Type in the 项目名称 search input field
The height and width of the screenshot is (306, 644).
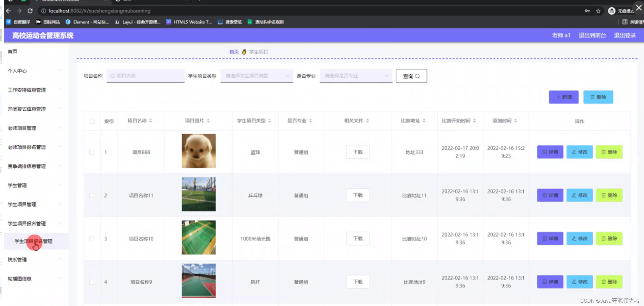click(x=145, y=76)
